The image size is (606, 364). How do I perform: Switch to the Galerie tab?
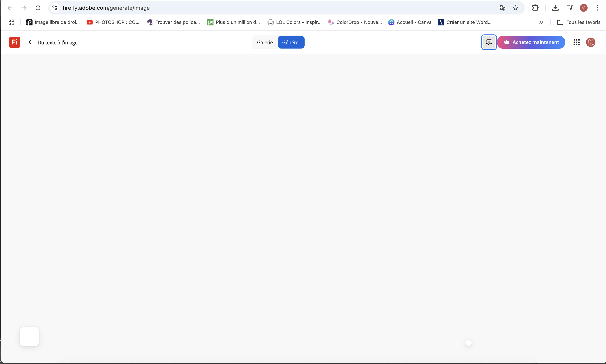tap(265, 42)
